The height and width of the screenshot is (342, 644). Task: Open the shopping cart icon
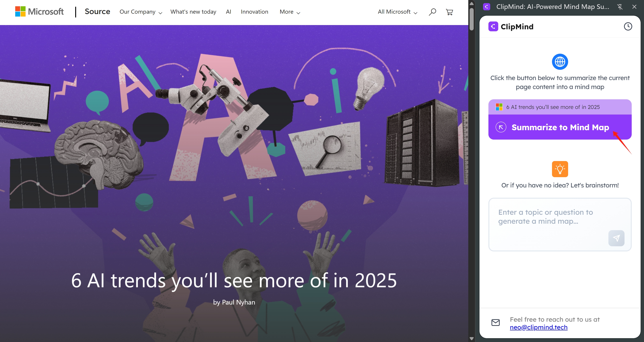point(449,12)
